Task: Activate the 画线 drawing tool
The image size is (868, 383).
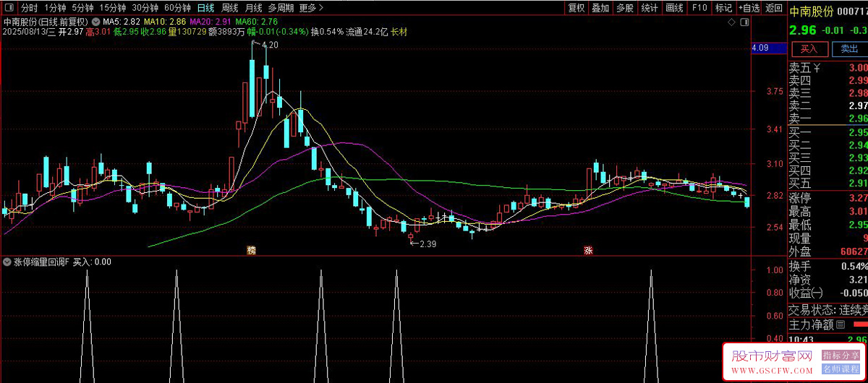Action: [674, 8]
